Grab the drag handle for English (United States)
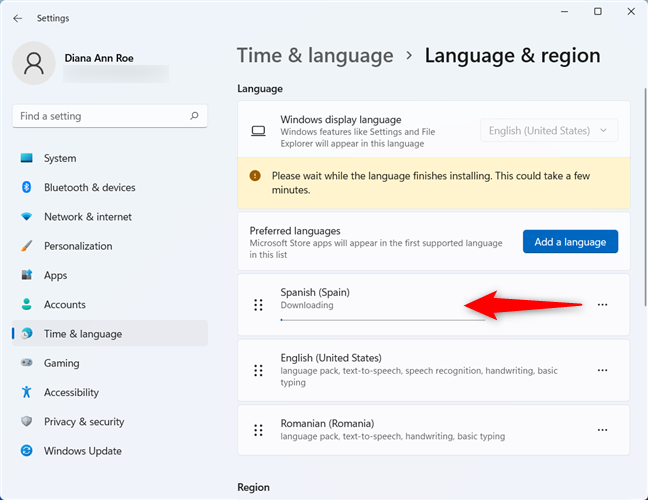Screen dimensions: 648x500 [x=258, y=370]
